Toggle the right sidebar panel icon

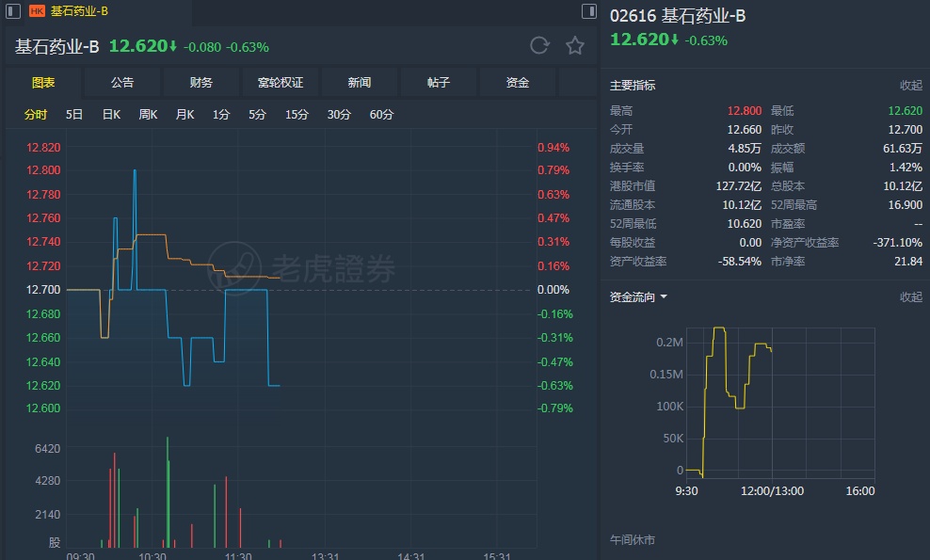click(588, 11)
